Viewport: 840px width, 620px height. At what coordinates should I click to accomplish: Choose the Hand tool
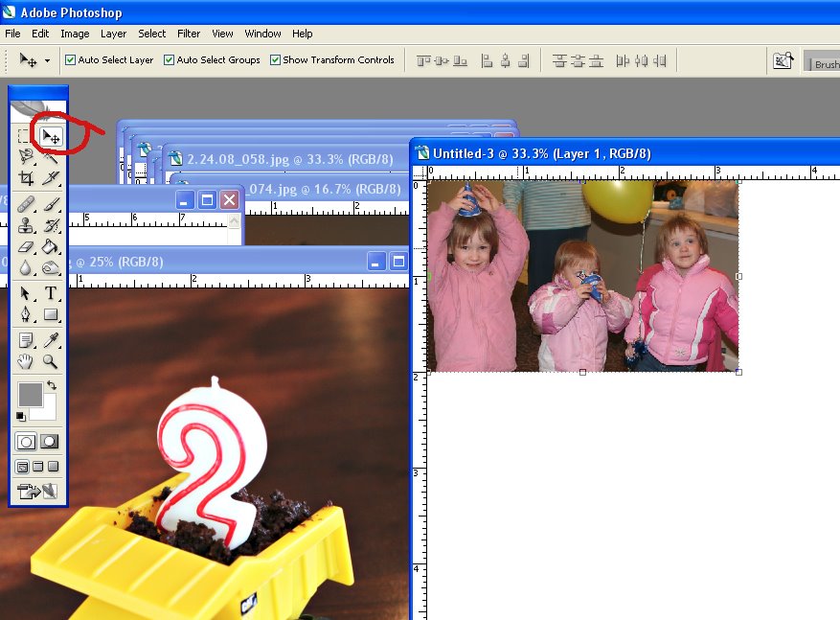click(27, 361)
